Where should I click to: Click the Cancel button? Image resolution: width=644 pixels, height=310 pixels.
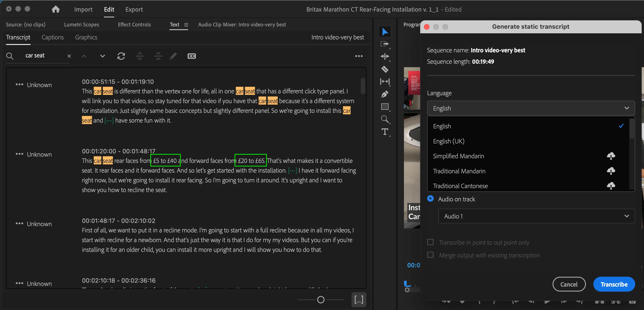(x=569, y=284)
